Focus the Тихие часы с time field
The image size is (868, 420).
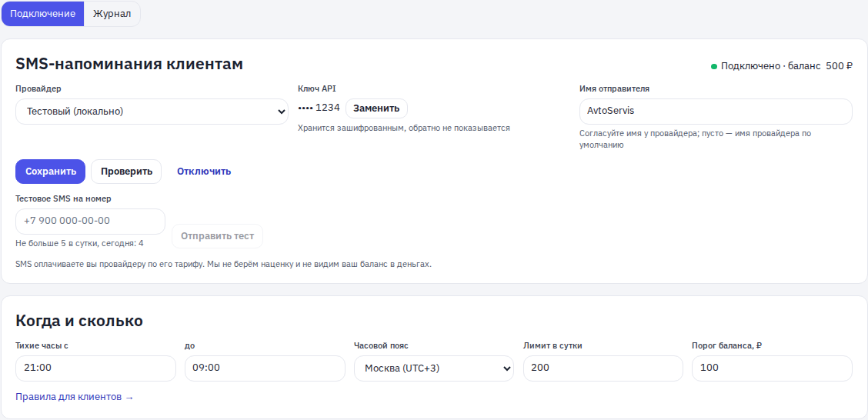click(95, 368)
